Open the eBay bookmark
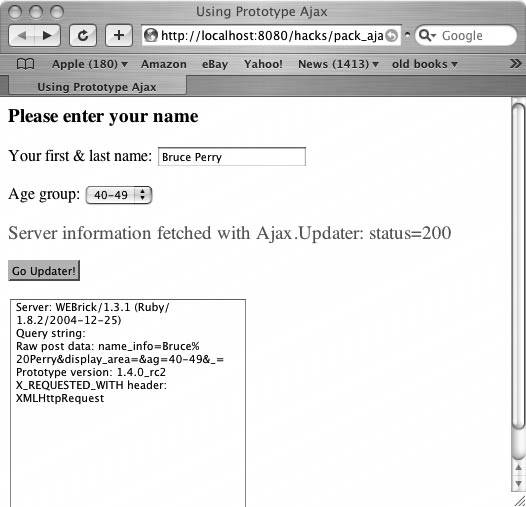Viewport: 526px width, 507px height. coord(215,64)
